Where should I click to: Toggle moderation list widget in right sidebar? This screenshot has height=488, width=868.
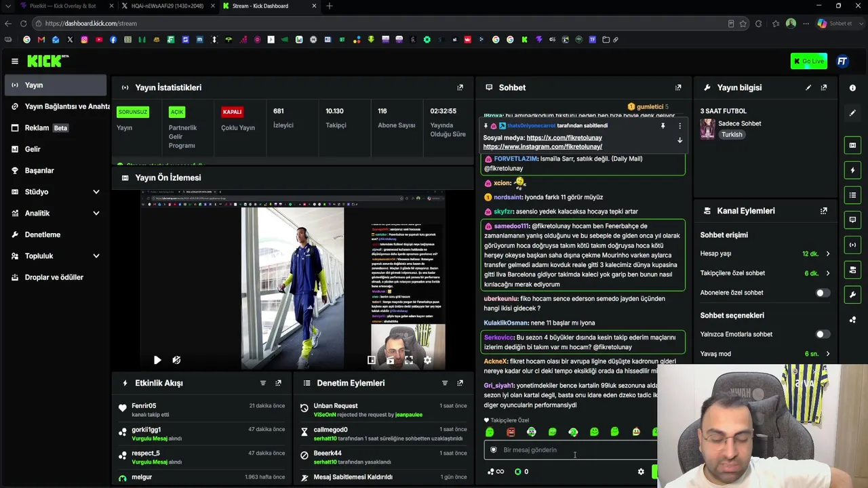point(852,195)
